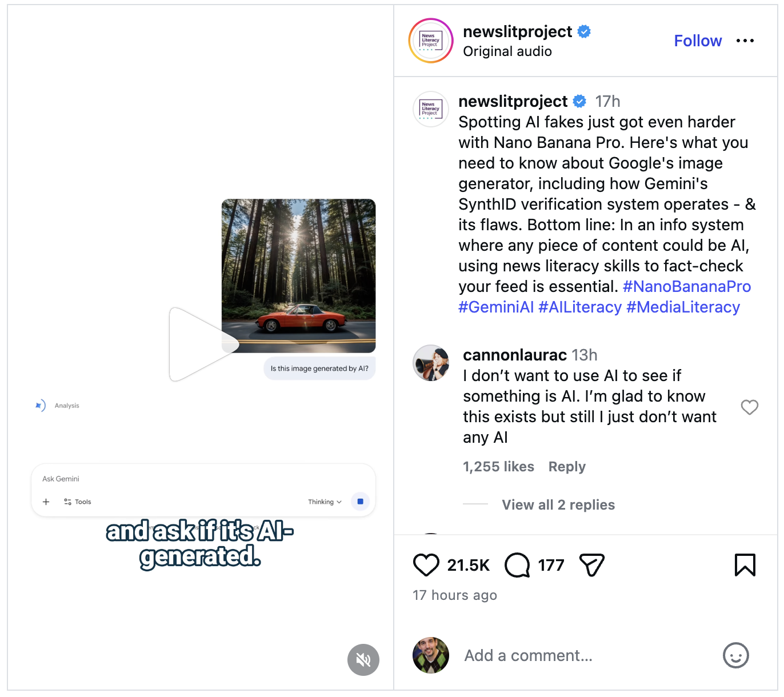Click in the Add a comment field
The height and width of the screenshot is (697, 784).
click(583, 655)
